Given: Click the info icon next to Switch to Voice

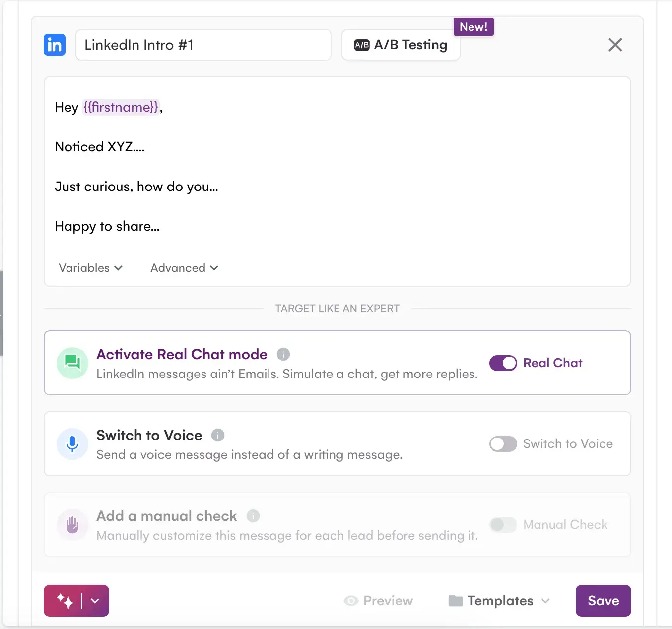Looking at the screenshot, I should click(218, 435).
